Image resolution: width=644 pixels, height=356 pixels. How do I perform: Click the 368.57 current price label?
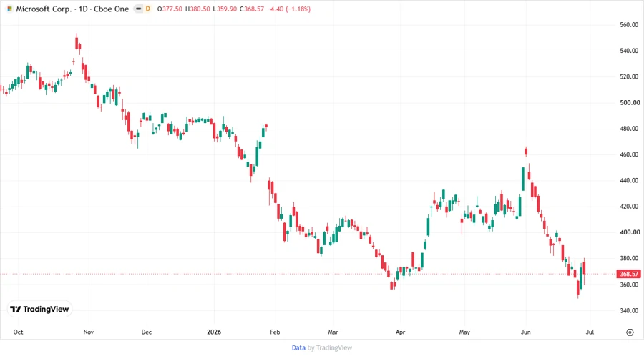(629, 274)
